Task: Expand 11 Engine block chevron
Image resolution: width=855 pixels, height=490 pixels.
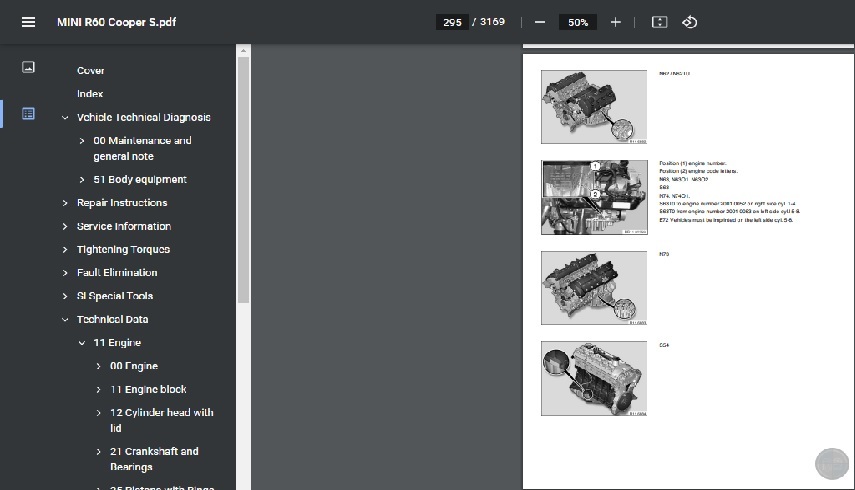Action: 98,389
